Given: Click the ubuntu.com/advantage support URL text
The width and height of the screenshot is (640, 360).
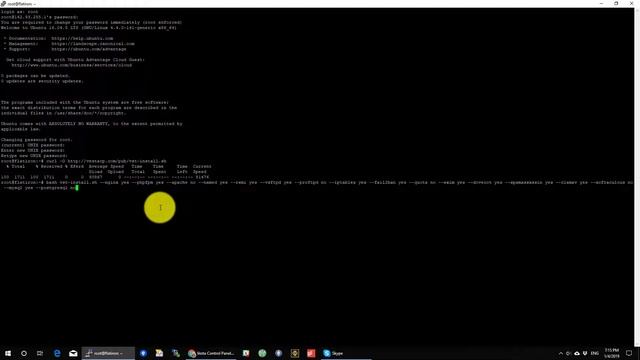Looking at the screenshot, I should pos(89,49).
